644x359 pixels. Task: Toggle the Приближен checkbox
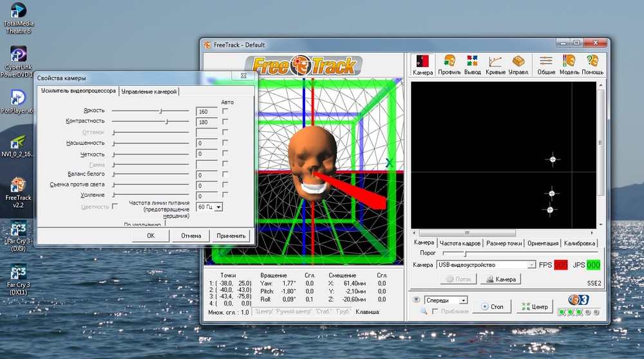pyautogui.click(x=435, y=311)
